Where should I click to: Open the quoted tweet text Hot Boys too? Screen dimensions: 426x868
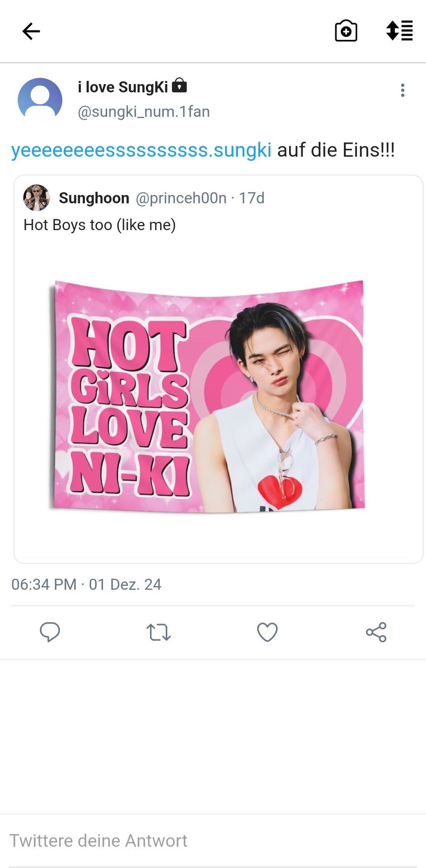pyautogui.click(x=100, y=225)
